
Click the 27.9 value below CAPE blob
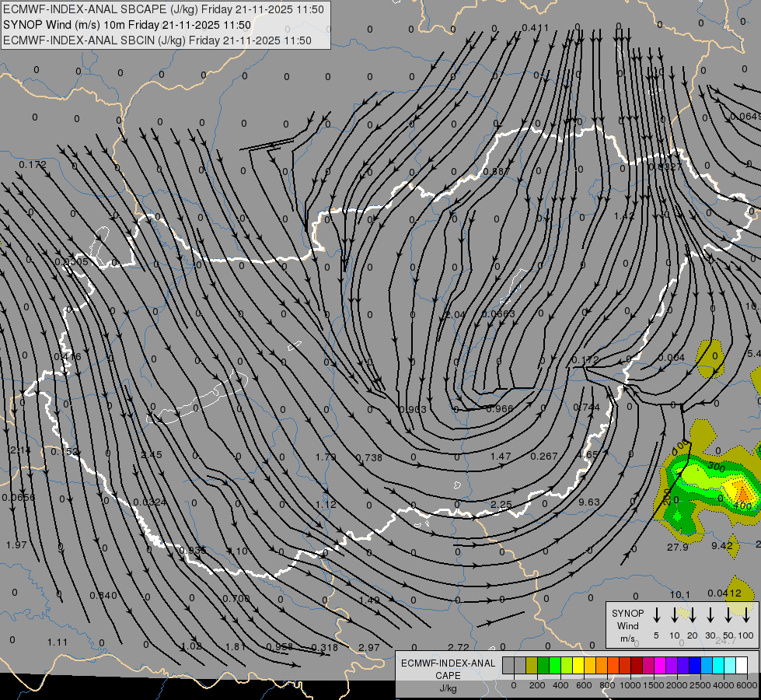click(678, 547)
